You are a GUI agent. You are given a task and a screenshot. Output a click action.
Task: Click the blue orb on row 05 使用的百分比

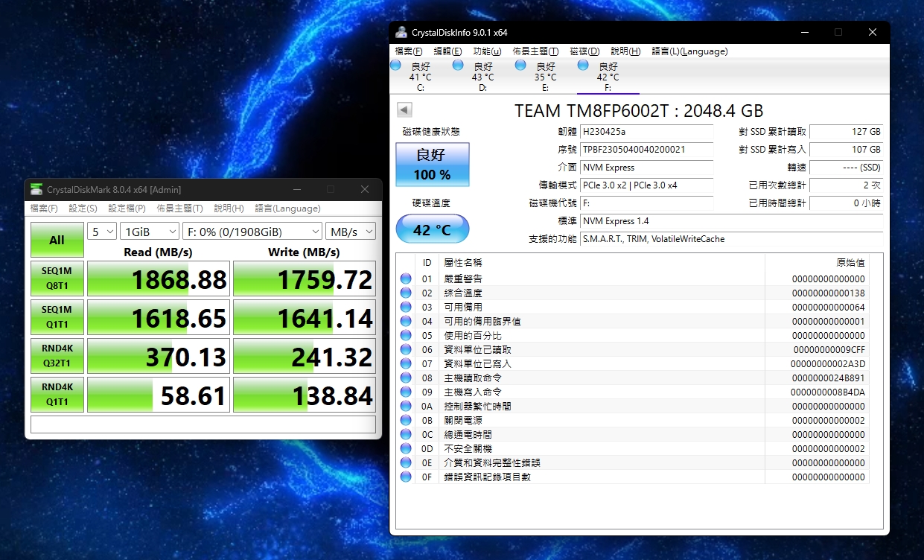click(x=406, y=335)
